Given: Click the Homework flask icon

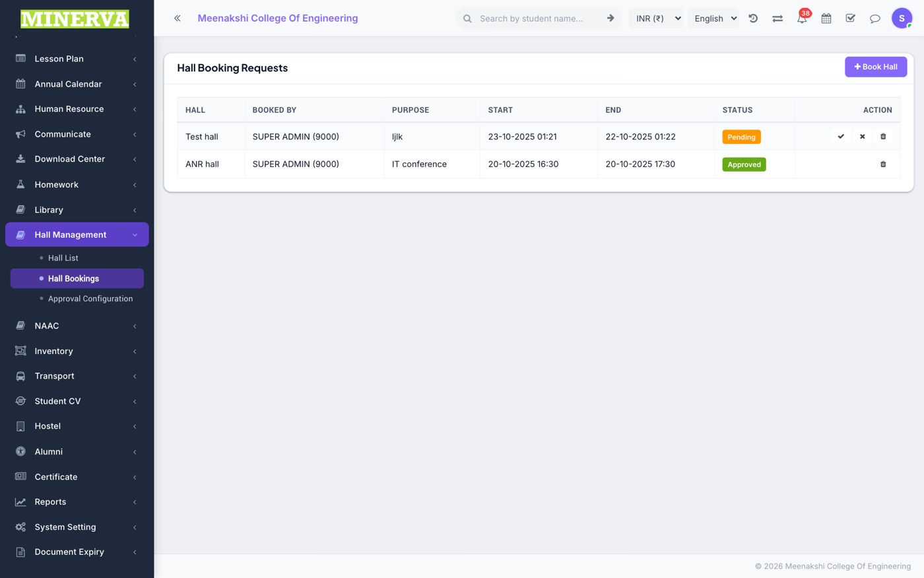Looking at the screenshot, I should (20, 184).
